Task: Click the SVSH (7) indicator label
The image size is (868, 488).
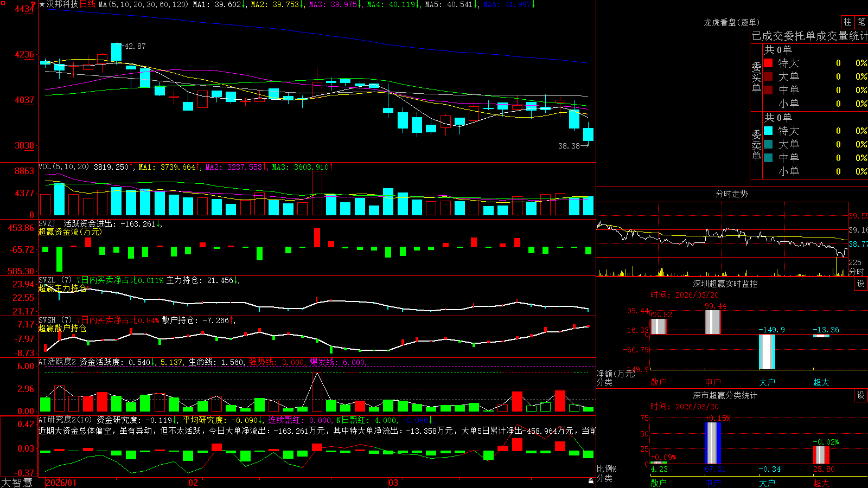Action: click(55, 320)
